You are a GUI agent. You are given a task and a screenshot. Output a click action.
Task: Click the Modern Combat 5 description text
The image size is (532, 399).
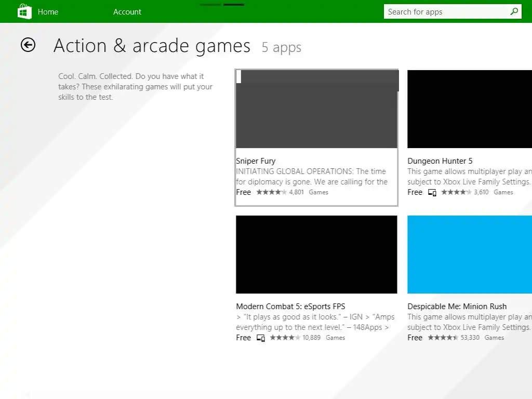[315, 322]
